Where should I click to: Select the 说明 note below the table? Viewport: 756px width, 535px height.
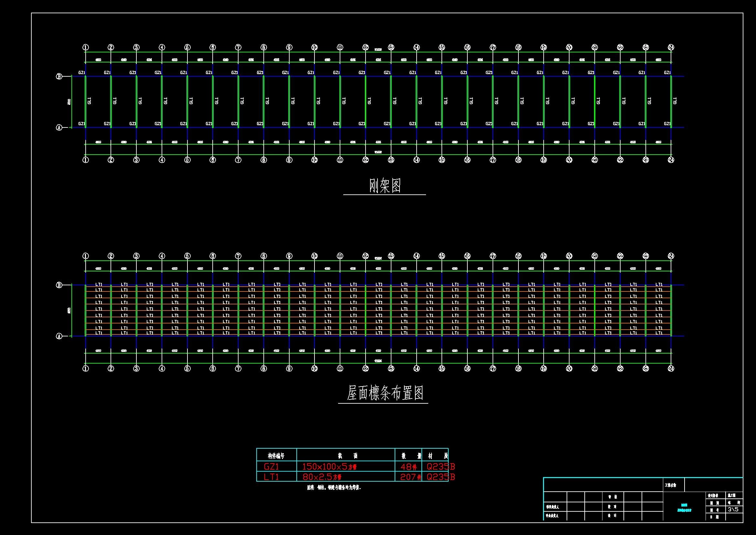tap(334, 487)
